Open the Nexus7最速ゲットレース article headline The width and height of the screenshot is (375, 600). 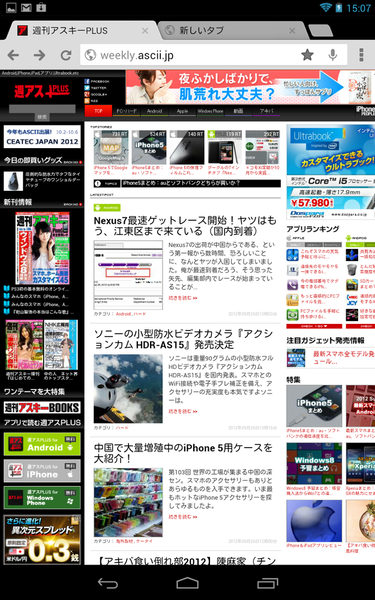point(185,226)
